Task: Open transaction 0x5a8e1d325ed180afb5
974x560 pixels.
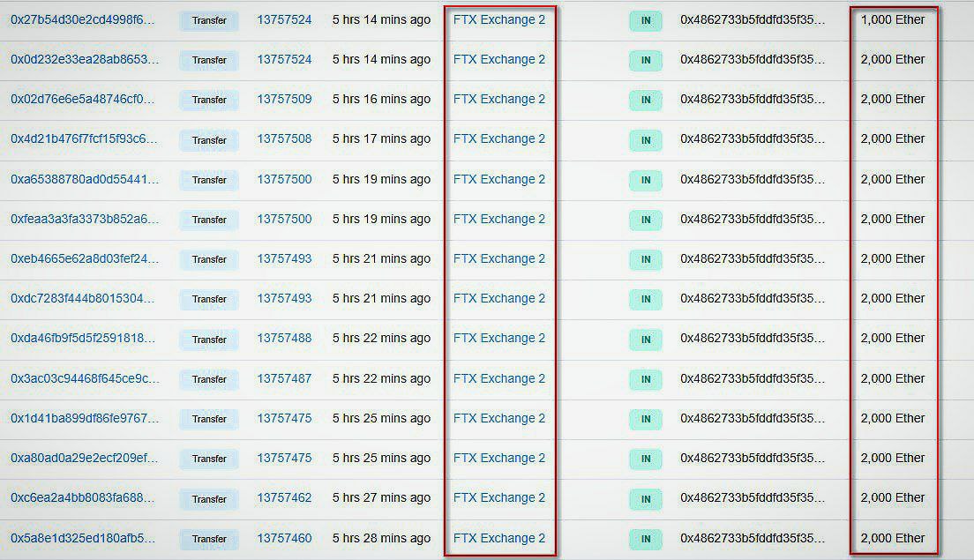Action: click(82, 538)
